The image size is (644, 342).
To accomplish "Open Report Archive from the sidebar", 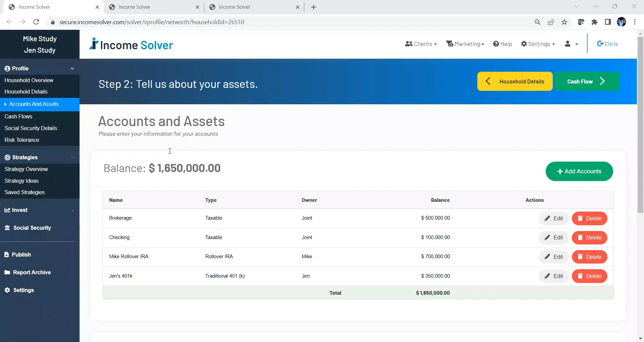I will pos(32,272).
